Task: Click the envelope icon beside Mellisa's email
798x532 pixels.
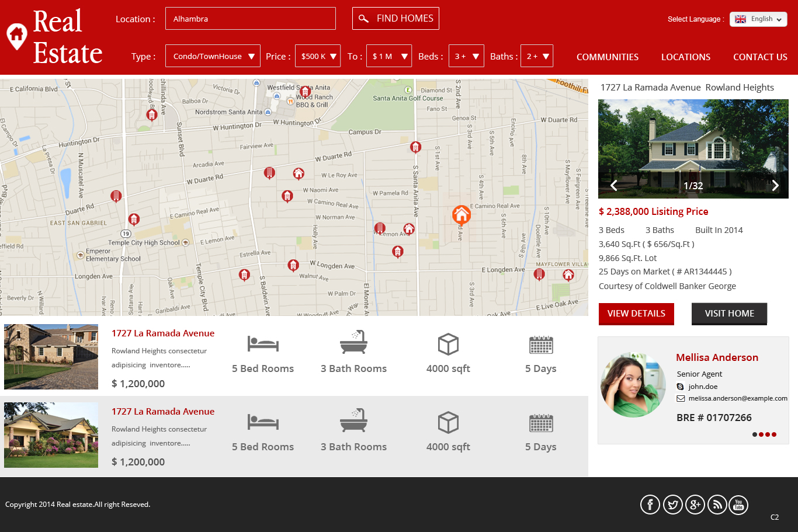Action: click(680, 398)
